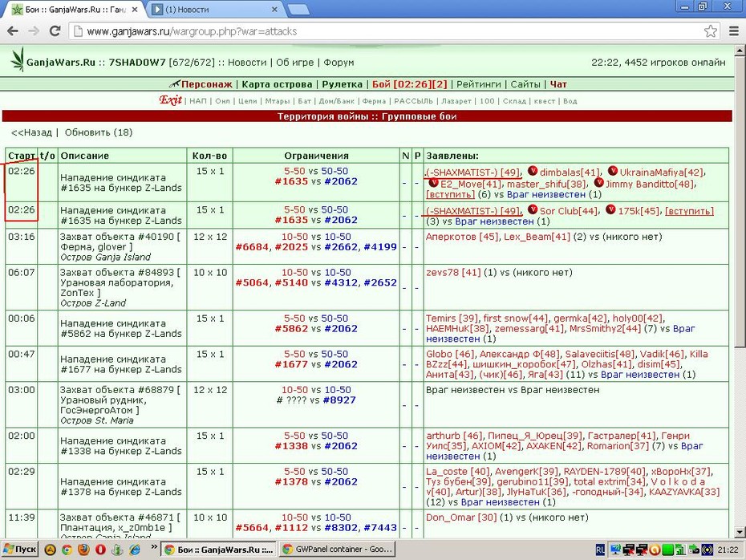Click Обновить (18) to refresh the list
The width and height of the screenshot is (746, 560).
99,132
